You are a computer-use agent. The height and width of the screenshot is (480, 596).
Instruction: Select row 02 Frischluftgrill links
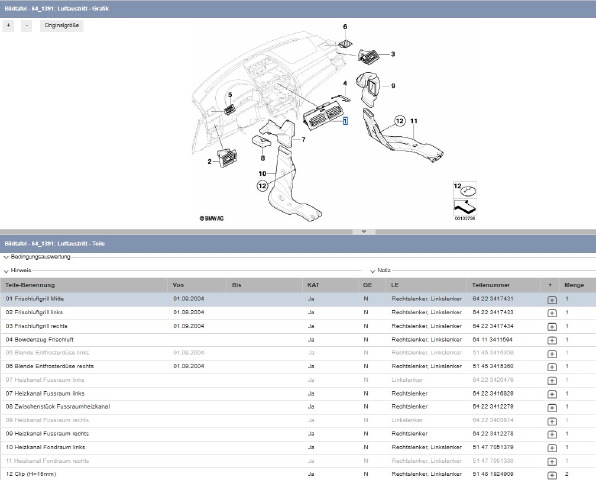[298, 313]
